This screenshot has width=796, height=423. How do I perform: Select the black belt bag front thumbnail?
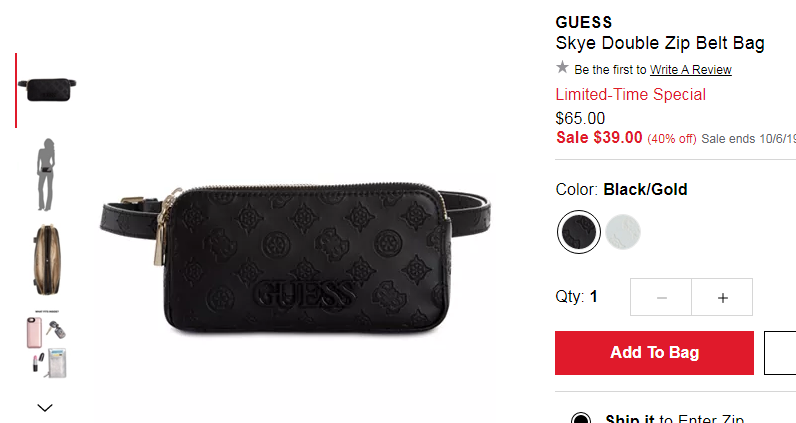click(47, 90)
